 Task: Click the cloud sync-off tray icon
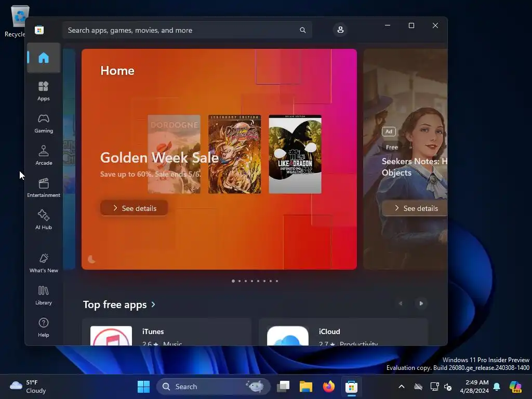(418, 387)
